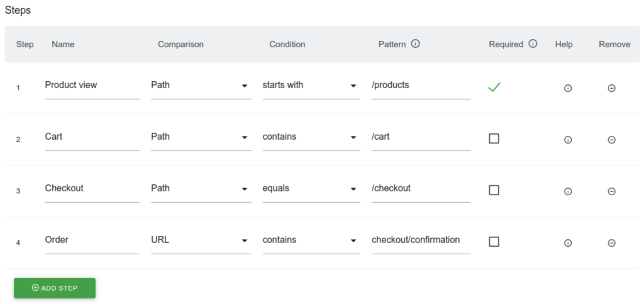Enable Required checkbox for Order step

tap(494, 242)
